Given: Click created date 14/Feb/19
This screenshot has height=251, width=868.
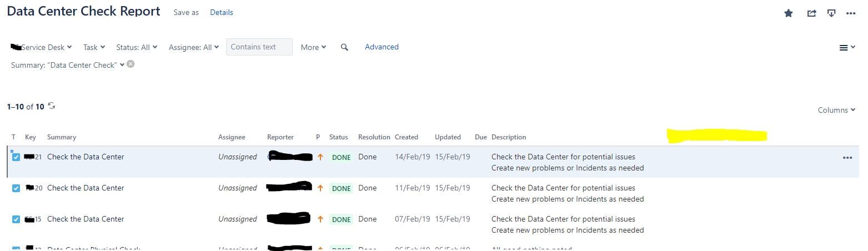Looking at the screenshot, I should 413,157.
